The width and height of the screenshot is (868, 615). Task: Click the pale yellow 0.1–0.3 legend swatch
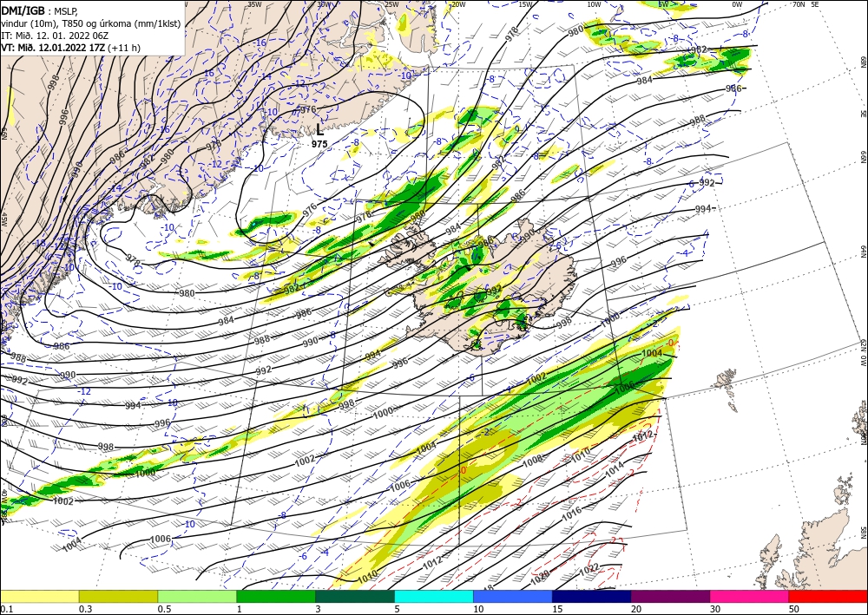click(x=39, y=596)
